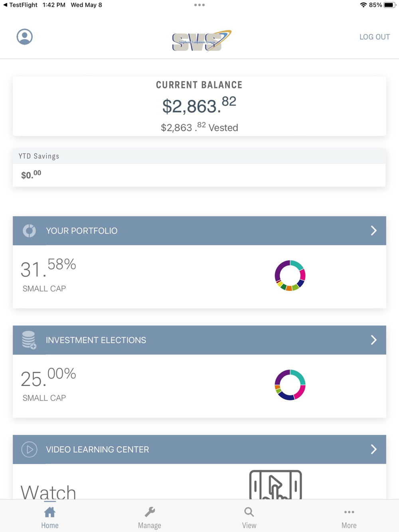Tap the Current Balance card
Viewport: 399px width, 532px height.
pos(199,106)
